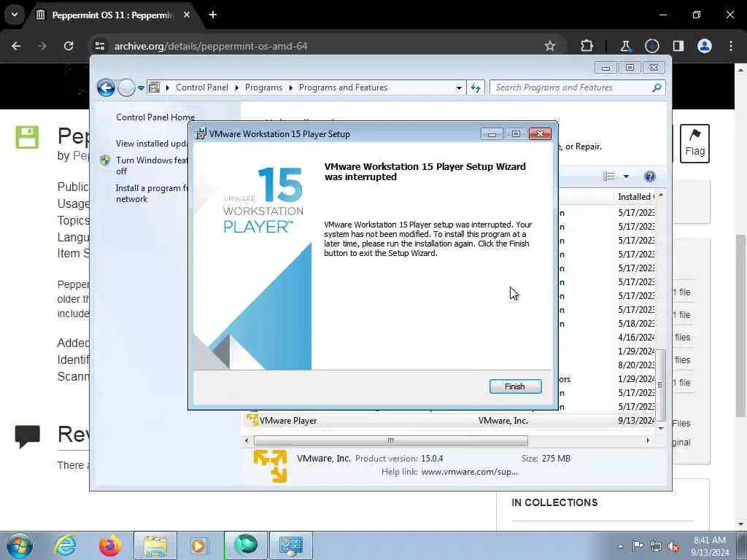This screenshot has height=560, width=747.
Task: Open Chrome extensions puzzle icon
Action: 587,46
